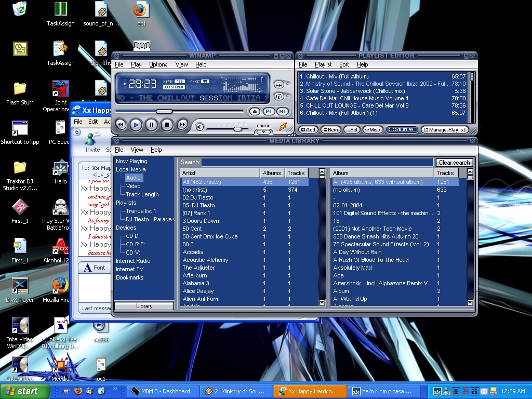
Task: Select playlist entry Solar Stone - Jabberwock
Action: (x=382, y=91)
